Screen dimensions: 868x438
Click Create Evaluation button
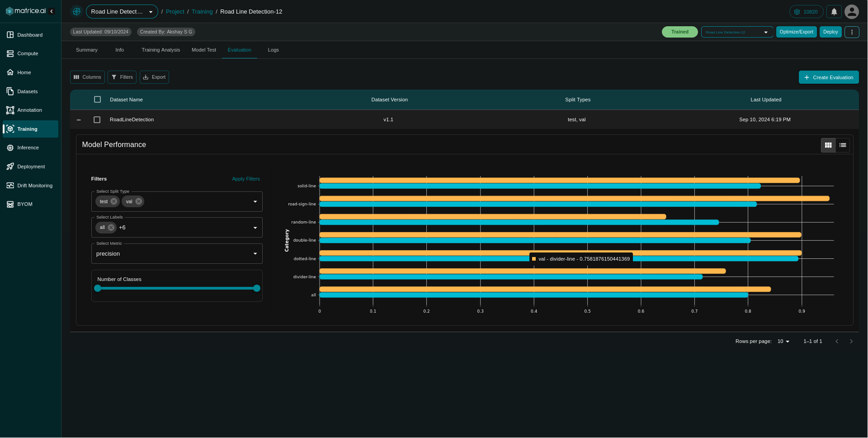829,77
